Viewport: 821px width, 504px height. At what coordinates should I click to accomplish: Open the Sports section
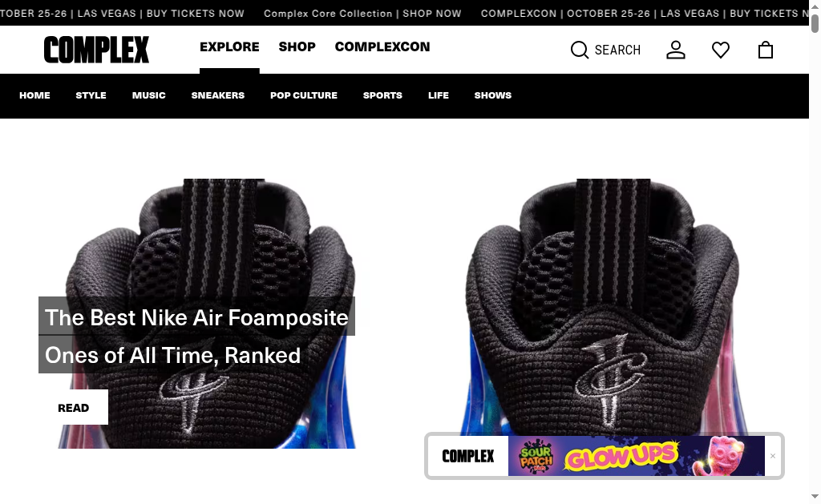382,95
